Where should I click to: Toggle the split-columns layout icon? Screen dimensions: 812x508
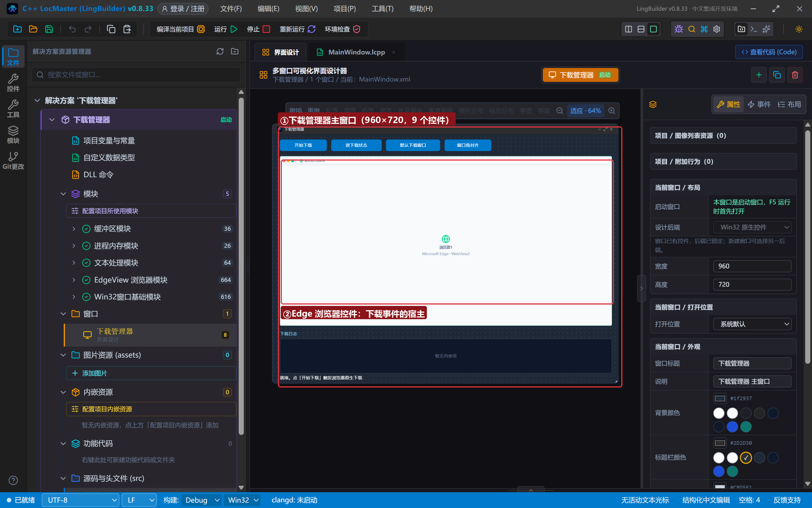[x=628, y=29]
